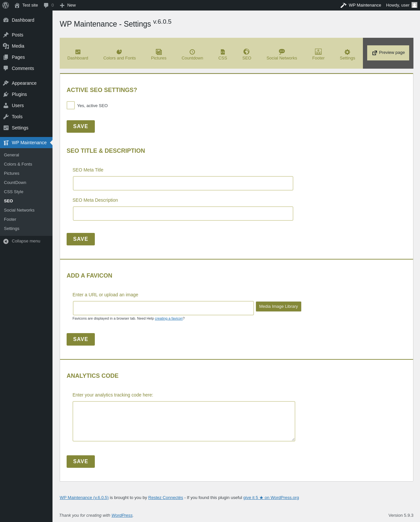The width and height of the screenshot is (420, 522).
Task: Enable the 'Yes, active SEO' checkbox
Action: pyautogui.click(x=71, y=105)
